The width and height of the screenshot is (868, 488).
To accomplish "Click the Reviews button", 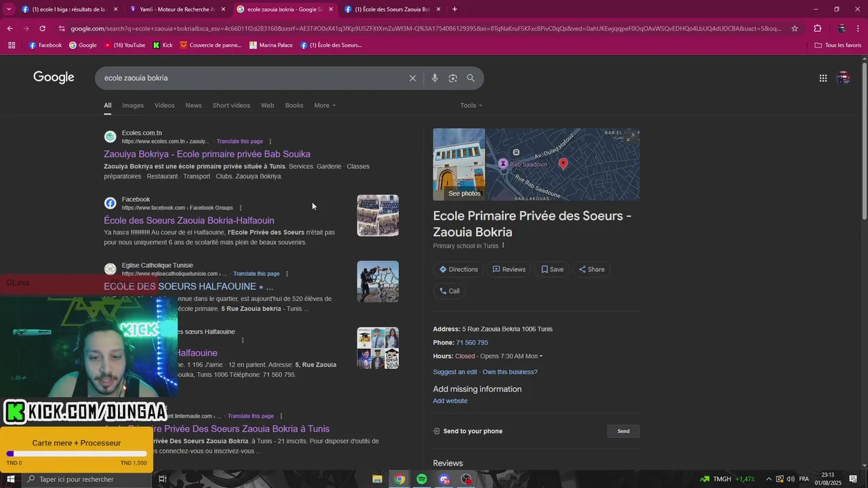I will click(509, 269).
